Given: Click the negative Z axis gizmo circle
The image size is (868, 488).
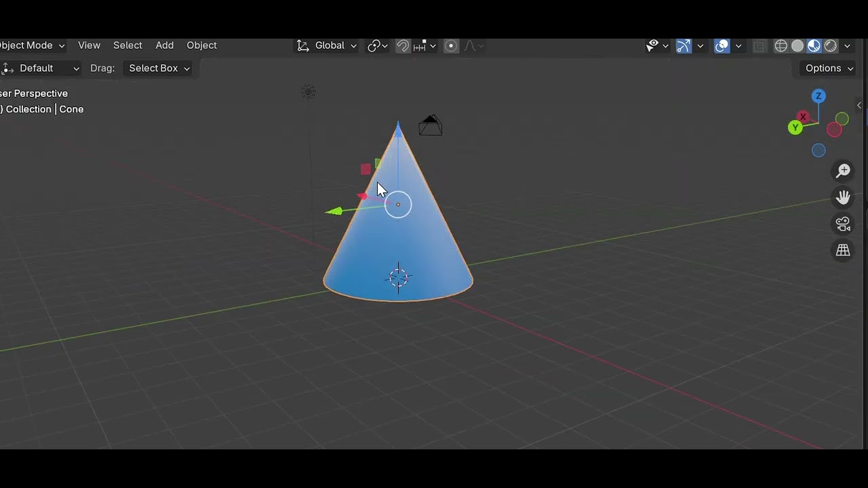Looking at the screenshot, I should (818, 150).
